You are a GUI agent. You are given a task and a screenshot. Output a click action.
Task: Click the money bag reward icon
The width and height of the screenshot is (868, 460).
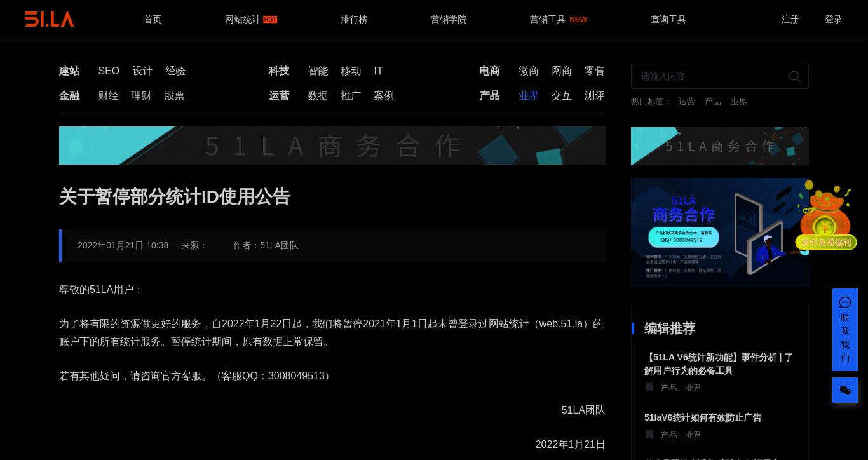click(x=825, y=215)
